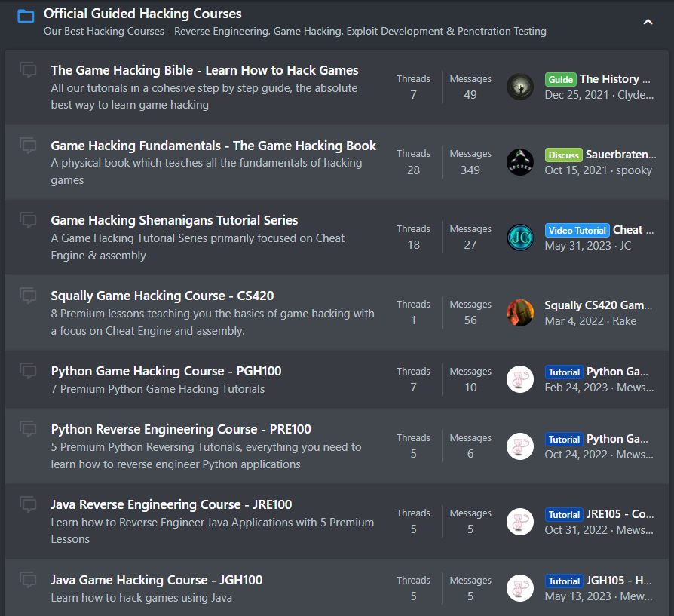
Task: Click Mew avatar in Java Reverse Engineering JRE100 row
Action: (x=520, y=522)
